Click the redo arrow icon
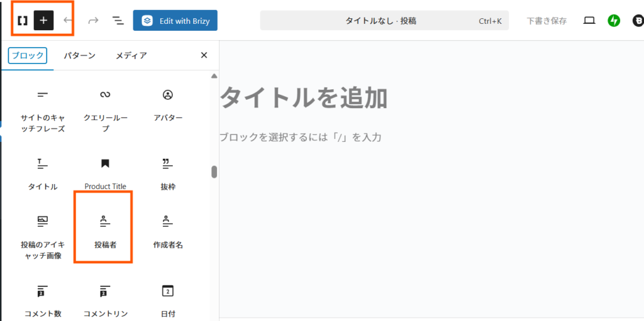 (x=93, y=20)
